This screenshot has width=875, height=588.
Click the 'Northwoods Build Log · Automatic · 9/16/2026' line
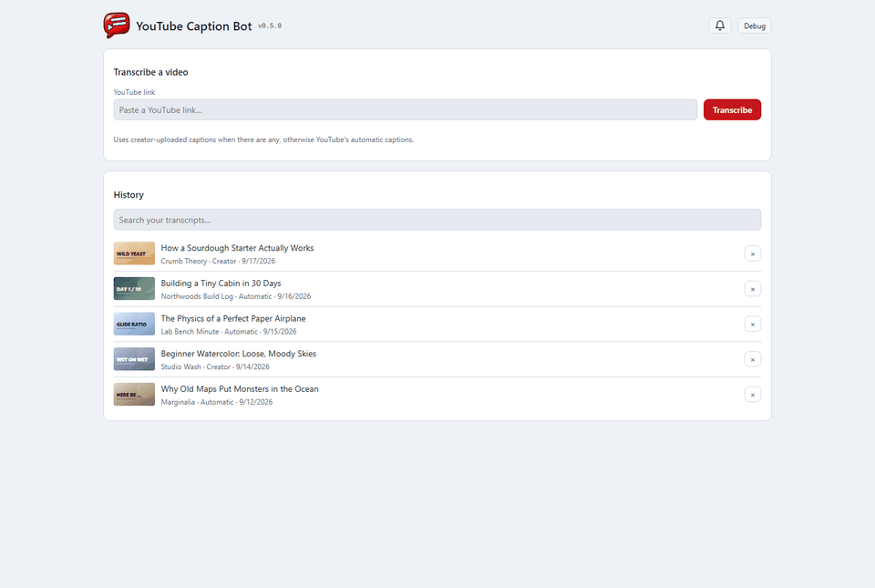coord(236,296)
